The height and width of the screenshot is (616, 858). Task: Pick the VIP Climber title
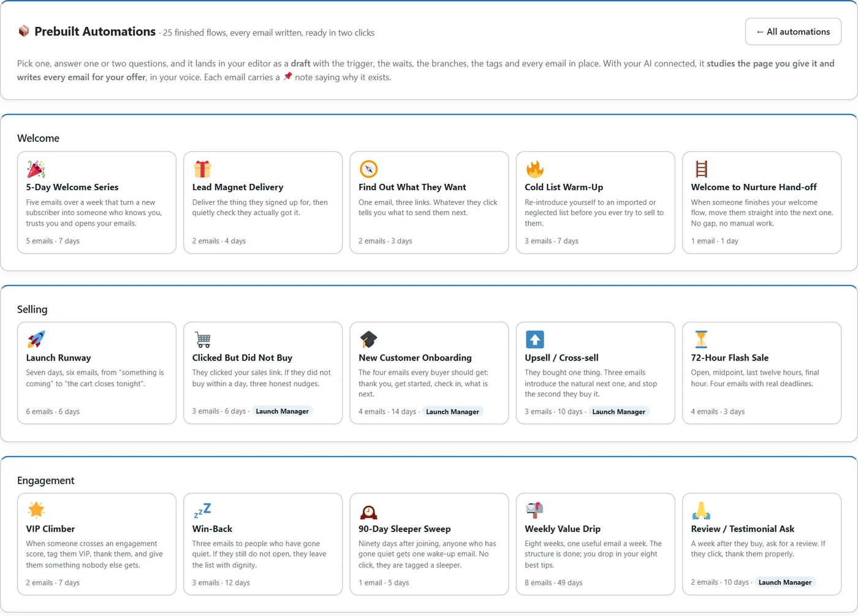pos(50,529)
